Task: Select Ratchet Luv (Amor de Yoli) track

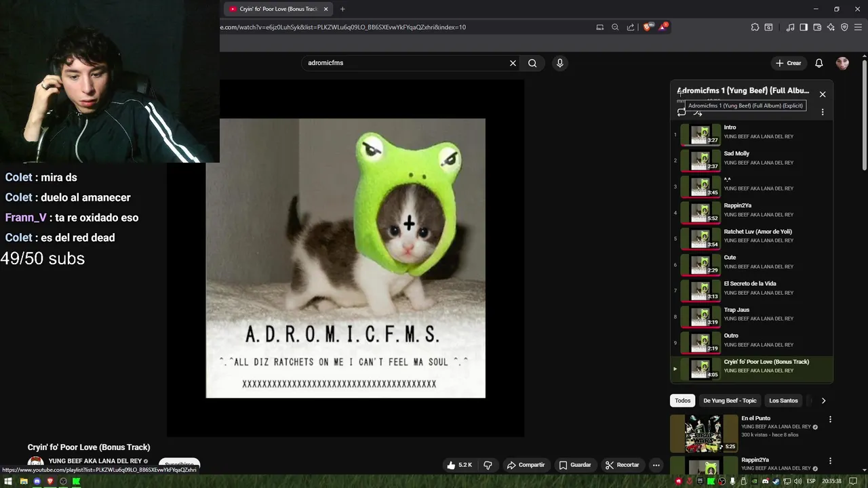Action: tap(752, 239)
